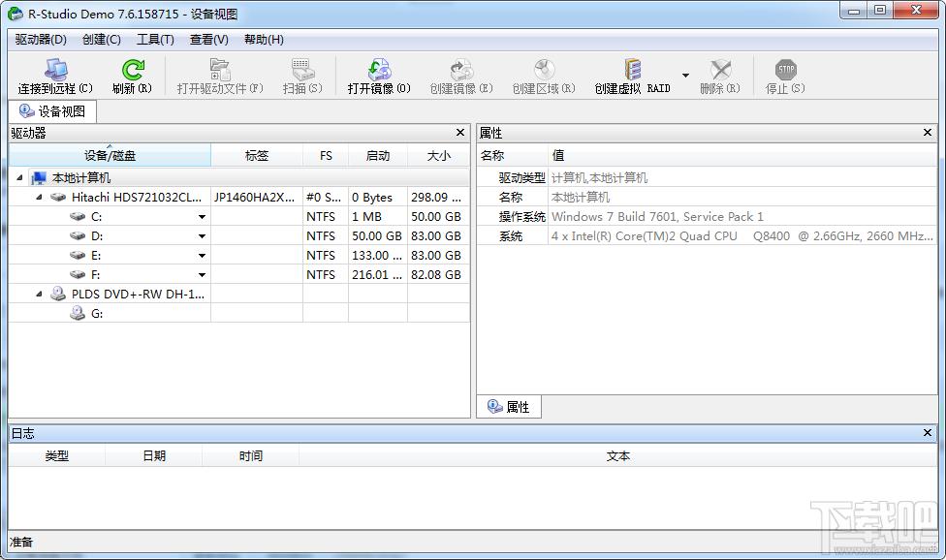946x560 pixels.
Task: Sort by the 设备/磁盘 column header
Action: point(110,156)
